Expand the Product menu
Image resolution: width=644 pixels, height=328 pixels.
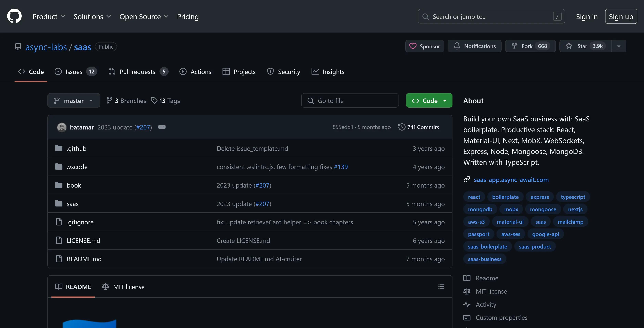pyautogui.click(x=49, y=16)
